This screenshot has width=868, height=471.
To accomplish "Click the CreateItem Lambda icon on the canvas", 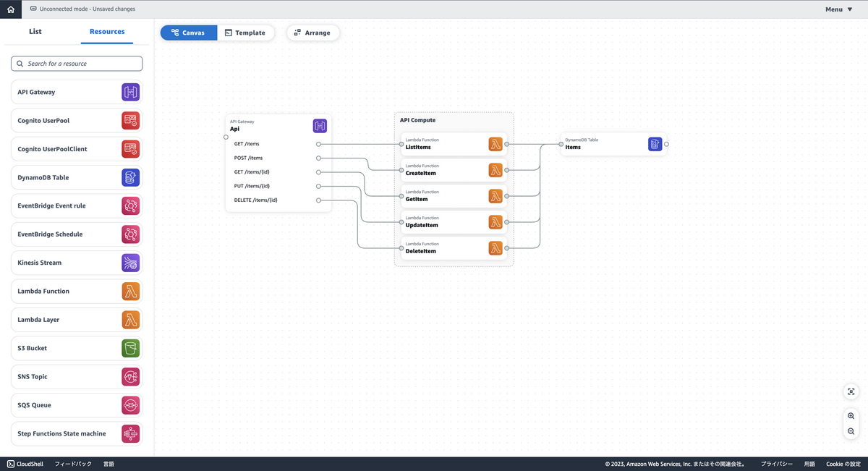I will tap(495, 170).
